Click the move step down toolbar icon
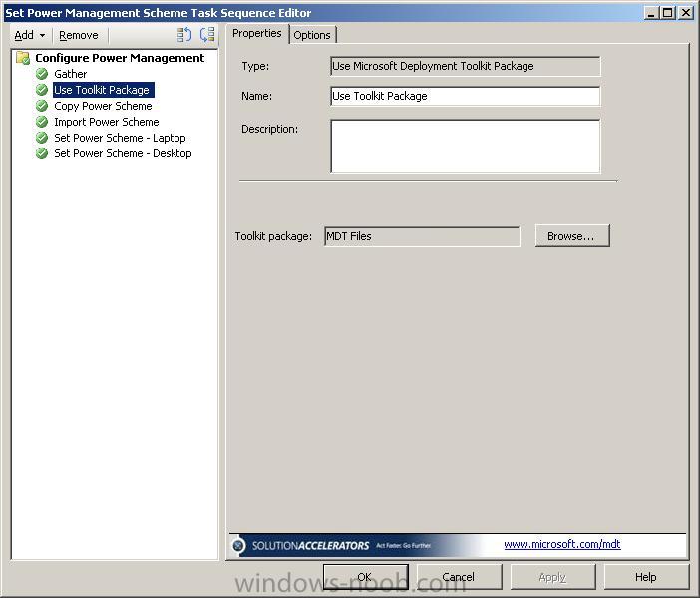Viewport: 700px width, 598px height. point(207,34)
